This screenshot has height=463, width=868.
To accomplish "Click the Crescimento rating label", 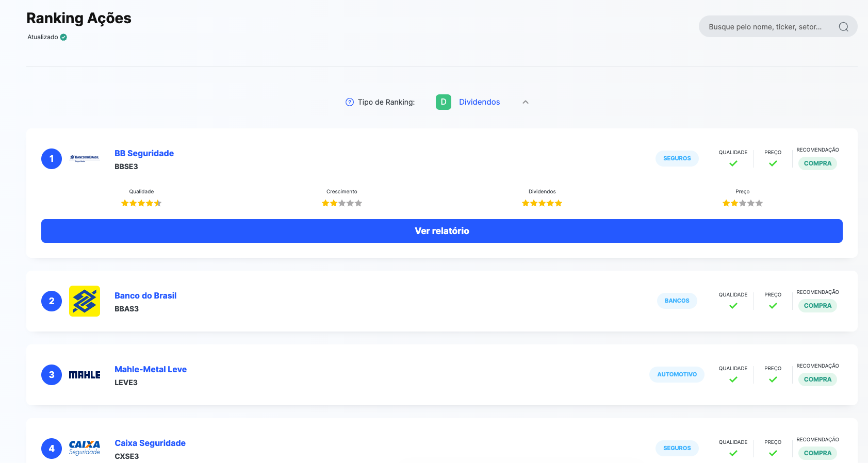I will tap(342, 192).
